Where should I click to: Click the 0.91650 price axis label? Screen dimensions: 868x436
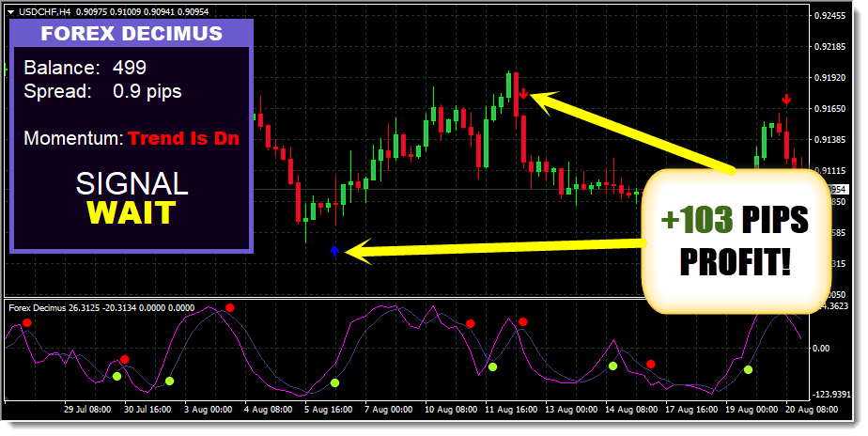829,109
